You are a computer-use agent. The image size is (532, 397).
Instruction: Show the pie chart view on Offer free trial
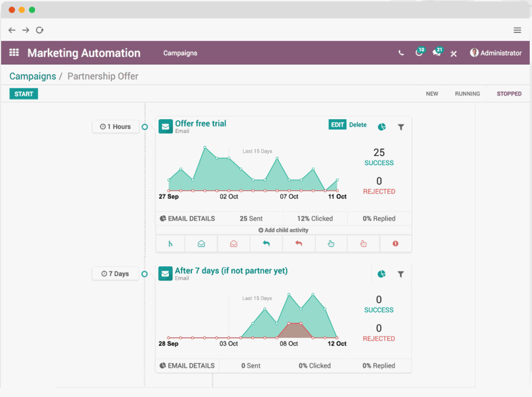coord(382,127)
